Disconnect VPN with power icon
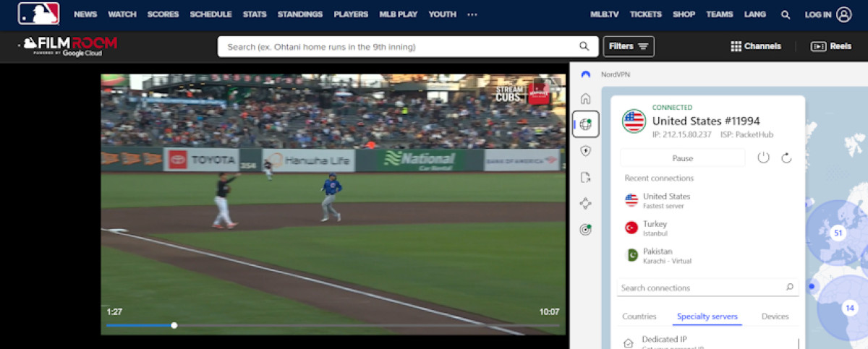Image resolution: width=868 pixels, height=349 pixels. [x=763, y=158]
